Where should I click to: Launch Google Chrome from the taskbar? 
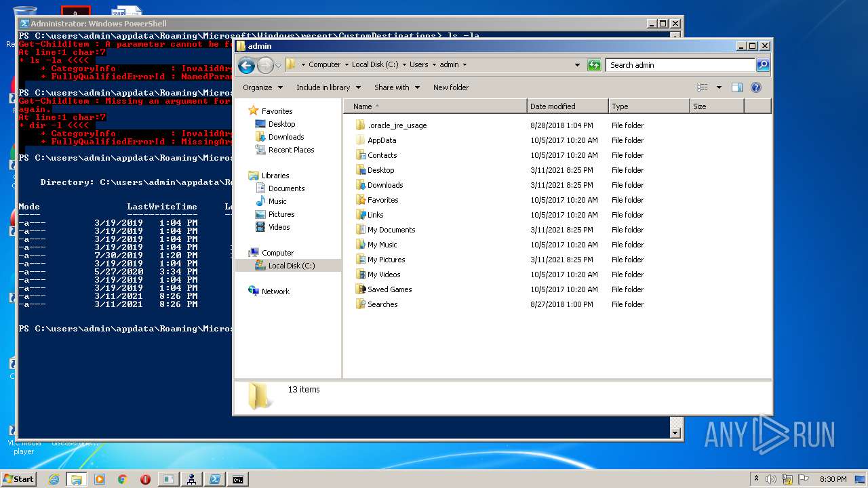(123, 479)
